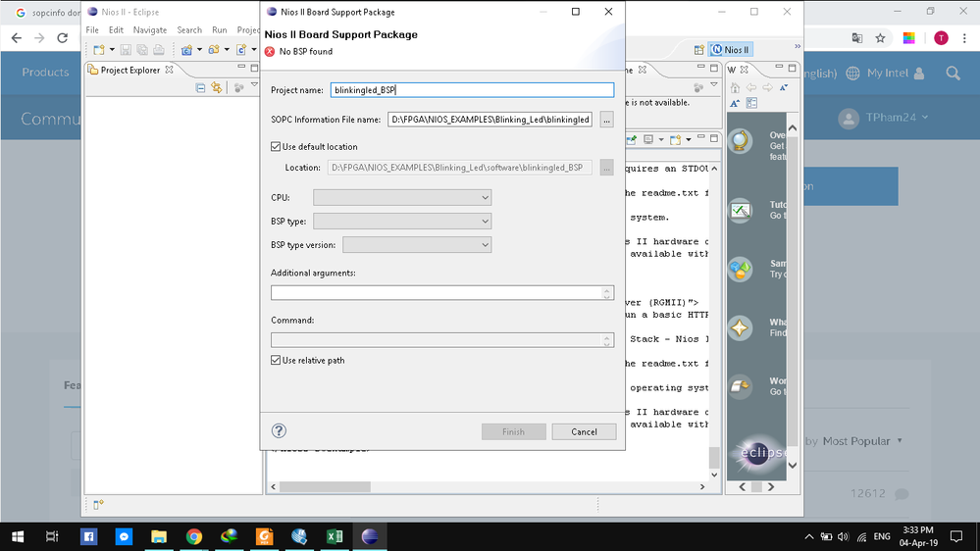Click the Project name input field
Viewport: 980px width, 551px height.
[x=472, y=90]
